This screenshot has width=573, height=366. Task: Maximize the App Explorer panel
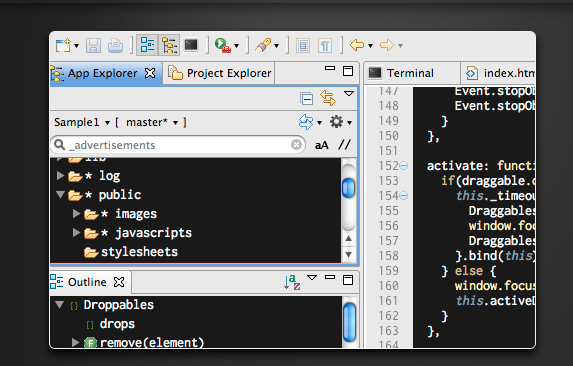[348, 71]
